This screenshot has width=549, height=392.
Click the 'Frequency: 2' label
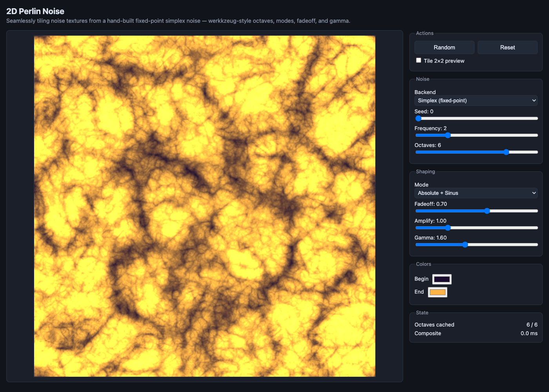[x=431, y=128]
